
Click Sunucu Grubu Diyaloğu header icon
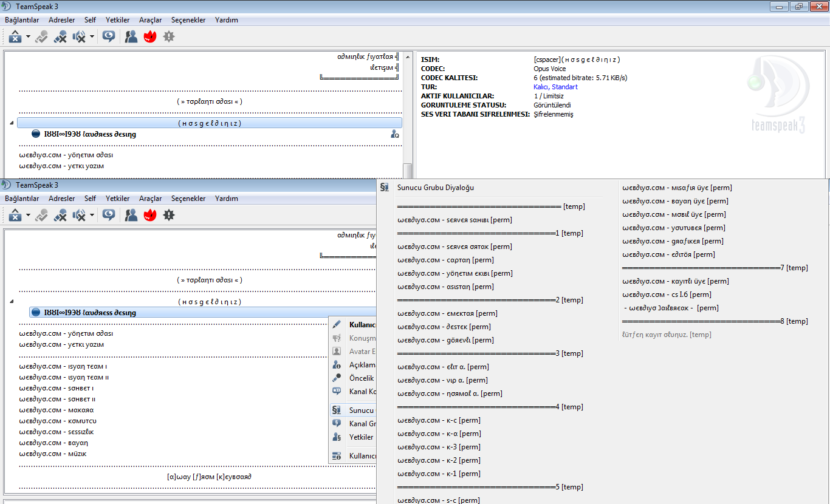coord(385,188)
